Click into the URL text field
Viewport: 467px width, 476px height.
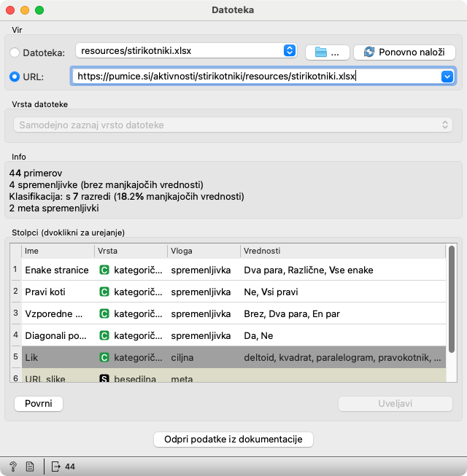(255, 76)
